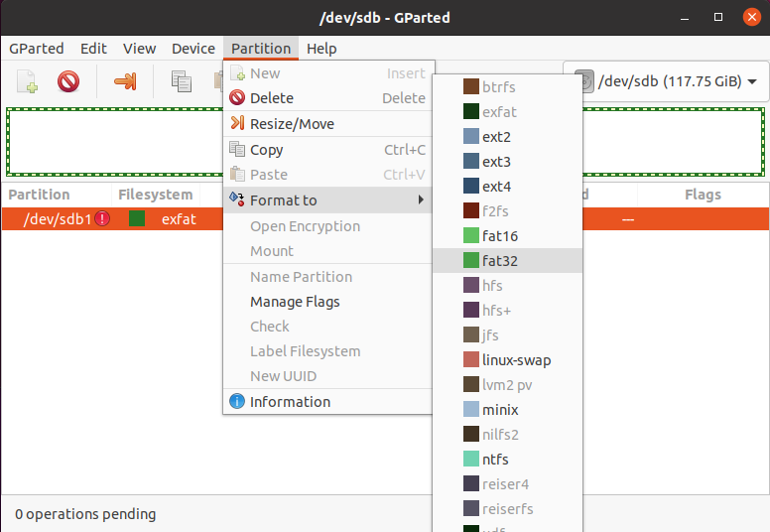Click the new partition toolbar icon

(27, 81)
